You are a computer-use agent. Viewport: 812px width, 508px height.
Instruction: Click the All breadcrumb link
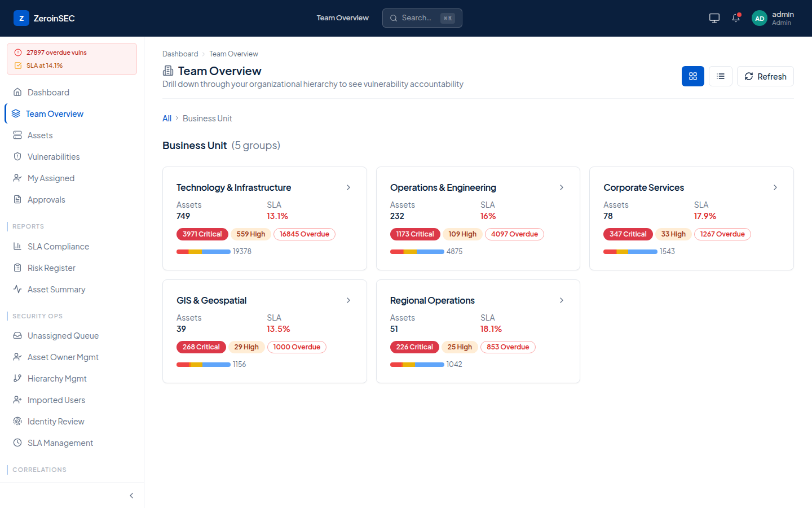tap(167, 119)
